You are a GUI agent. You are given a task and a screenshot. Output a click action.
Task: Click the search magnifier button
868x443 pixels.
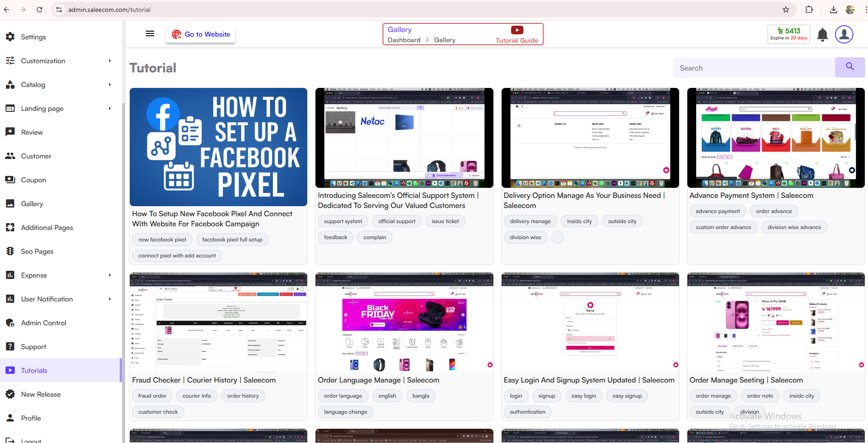[849, 67]
